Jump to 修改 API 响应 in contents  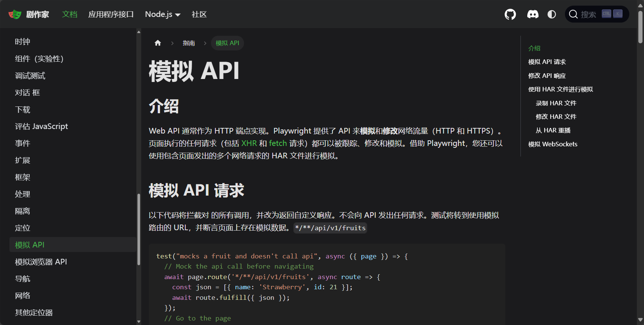tap(547, 76)
